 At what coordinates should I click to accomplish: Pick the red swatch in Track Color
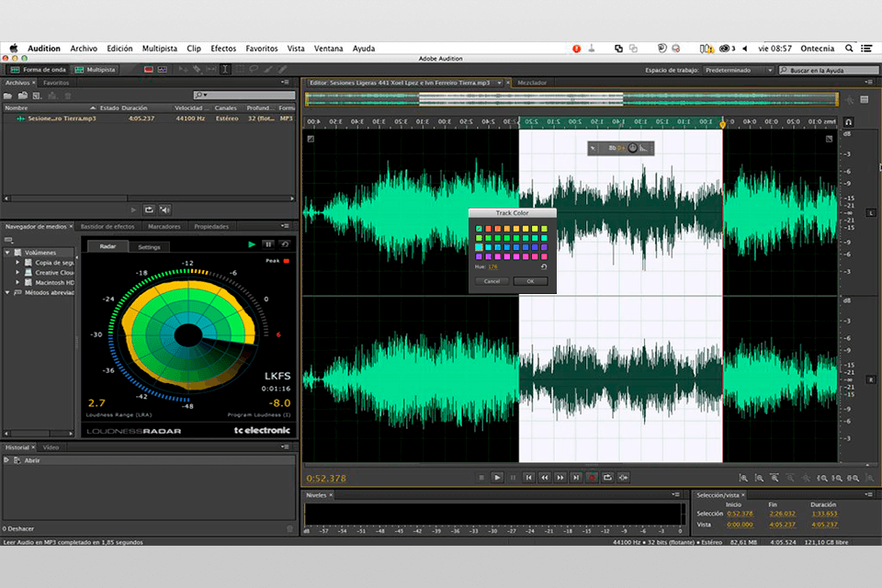[489, 228]
